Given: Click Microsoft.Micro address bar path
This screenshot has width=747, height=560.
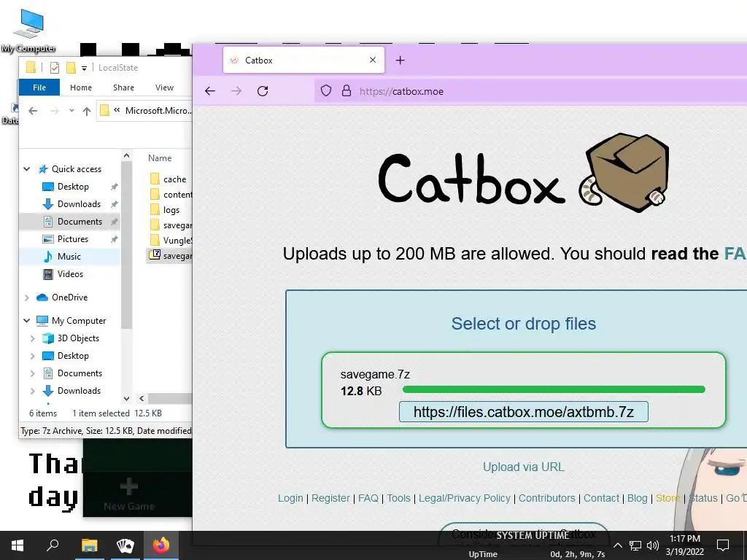Looking at the screenshot, I should pyautogui.click(x=158, y=111).
